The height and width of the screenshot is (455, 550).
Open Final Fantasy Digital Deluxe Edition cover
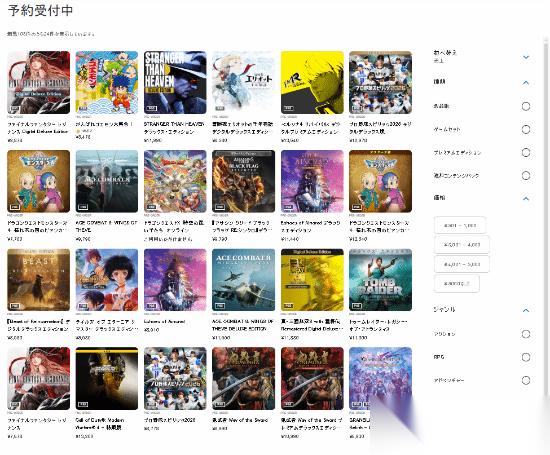[39, 82]
